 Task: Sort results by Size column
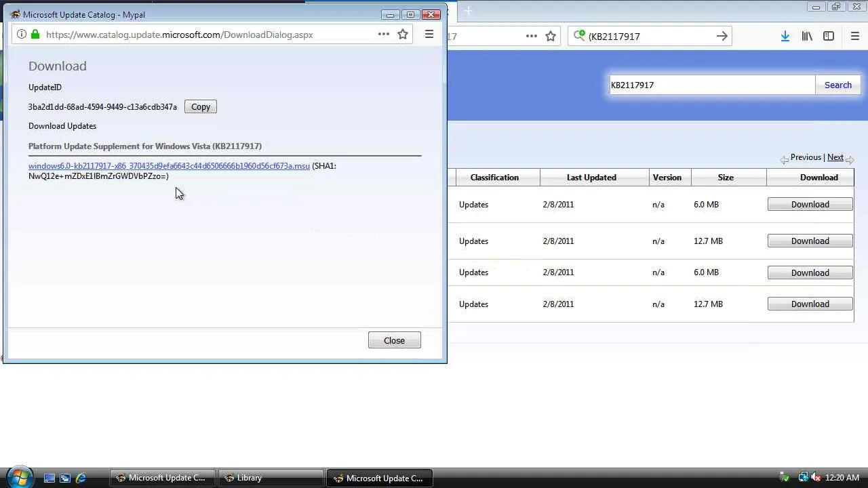click(x=726, y=178)
